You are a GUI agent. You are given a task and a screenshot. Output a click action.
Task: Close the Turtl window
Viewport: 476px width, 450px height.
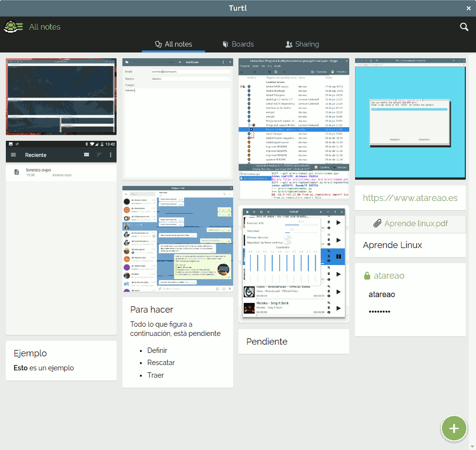pos(468,8)
